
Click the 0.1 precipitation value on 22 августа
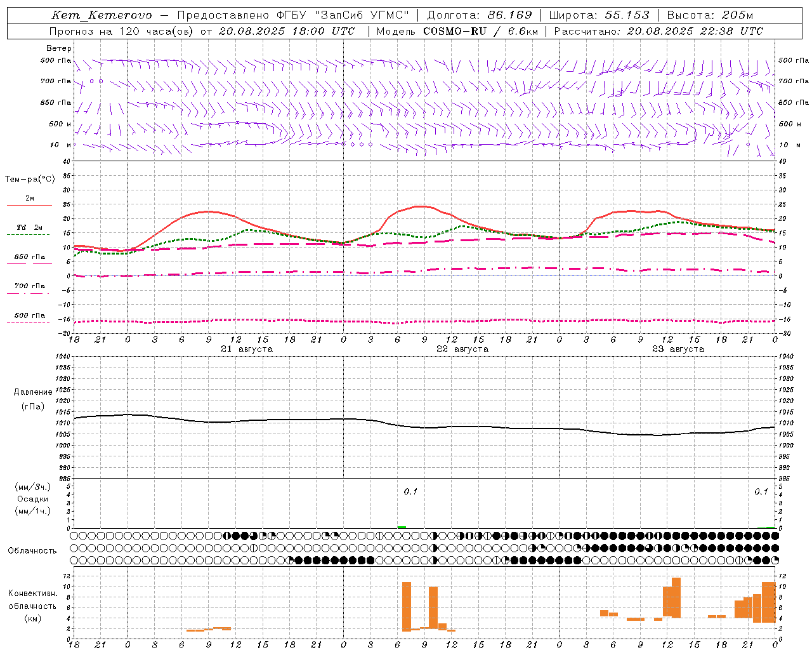[x=410, y=492]
